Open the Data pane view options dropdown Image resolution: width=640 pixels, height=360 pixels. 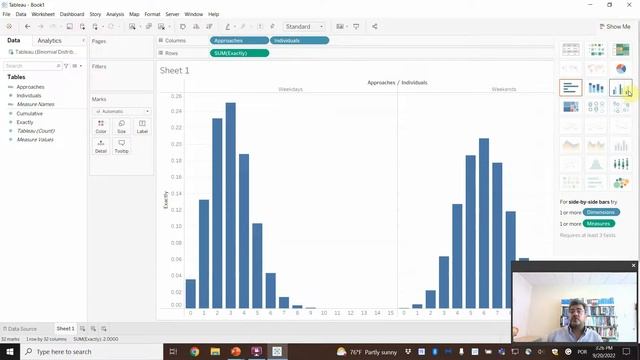[x=77, y=66]
